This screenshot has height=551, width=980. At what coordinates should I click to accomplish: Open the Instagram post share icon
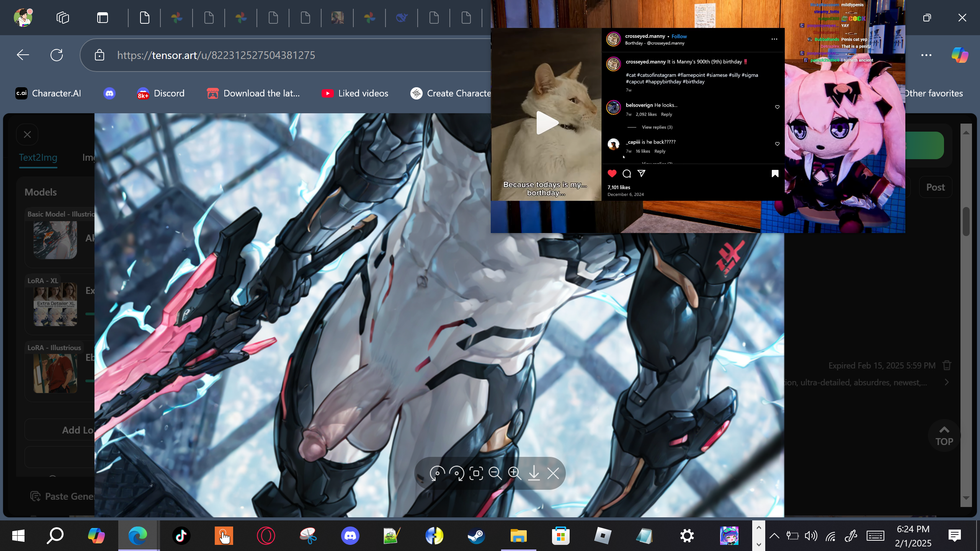[x=642, y=173]
